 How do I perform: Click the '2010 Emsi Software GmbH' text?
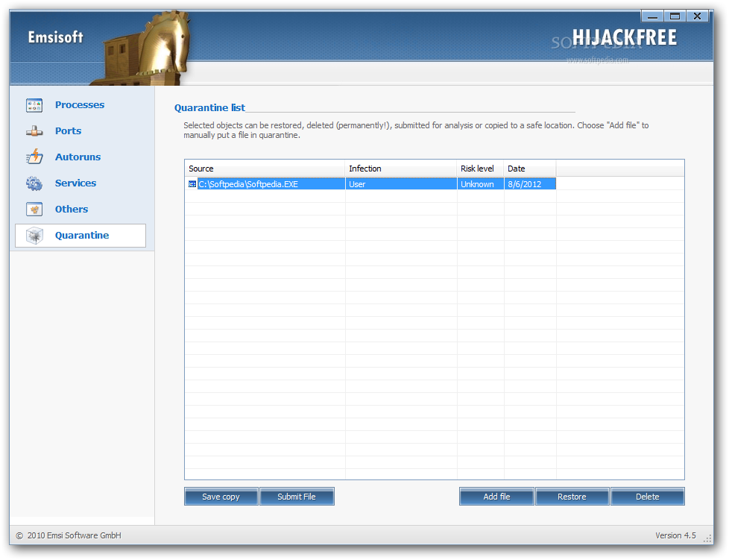pos(74,535)
